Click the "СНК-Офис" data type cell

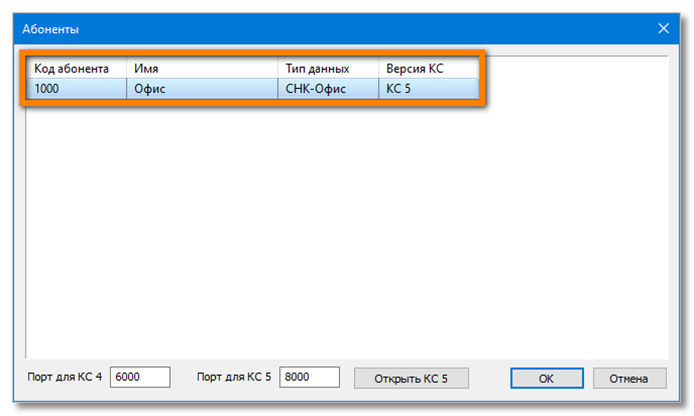coord(315,88)
